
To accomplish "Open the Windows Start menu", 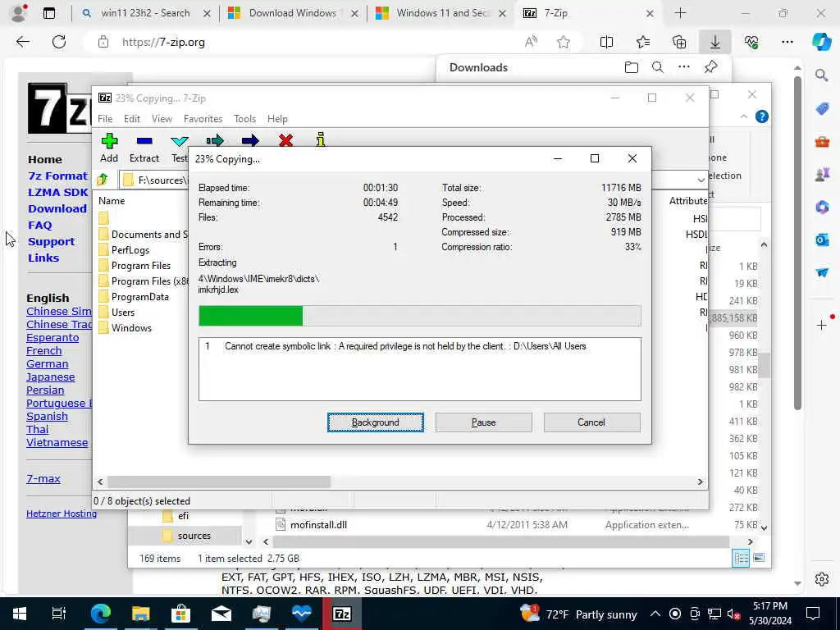I will coord(20,614).
